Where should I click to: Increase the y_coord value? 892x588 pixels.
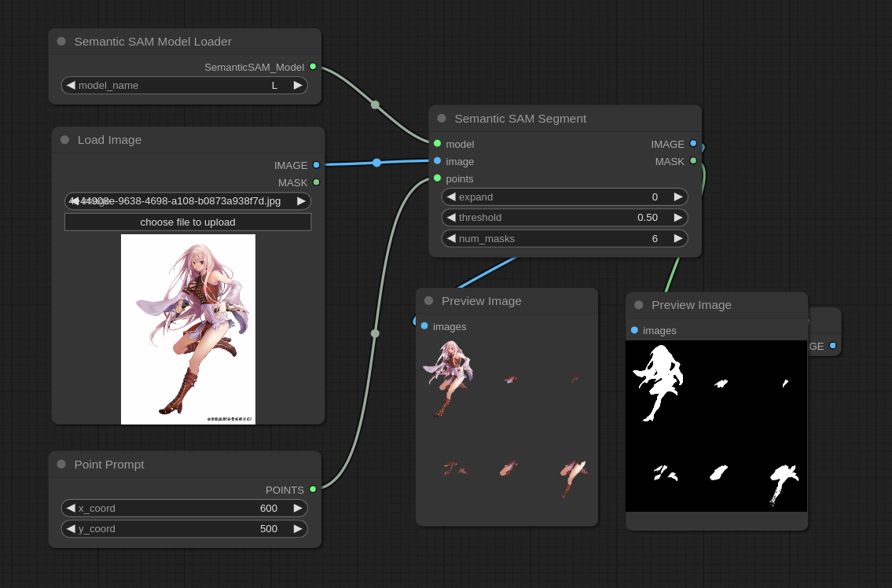point(298,529)
